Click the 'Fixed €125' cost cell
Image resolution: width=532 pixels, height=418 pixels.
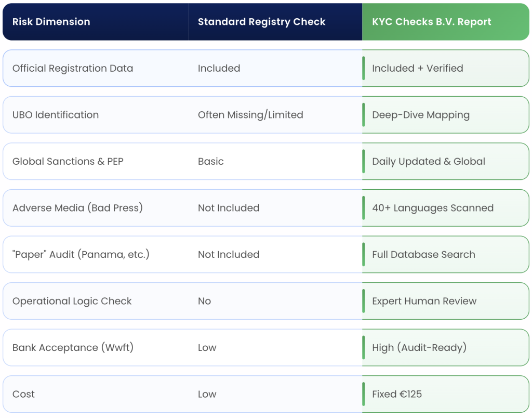(x=397, y=394)
